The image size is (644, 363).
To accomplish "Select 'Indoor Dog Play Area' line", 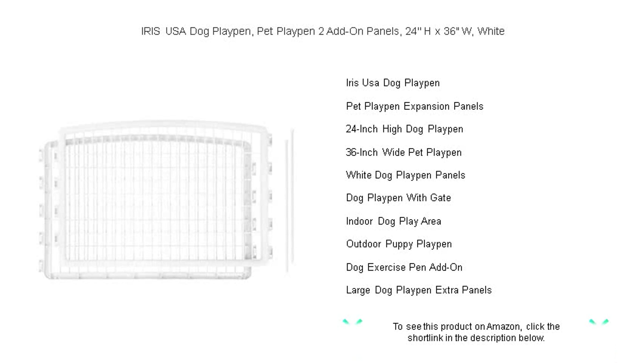I will click(x=394, y=221).
